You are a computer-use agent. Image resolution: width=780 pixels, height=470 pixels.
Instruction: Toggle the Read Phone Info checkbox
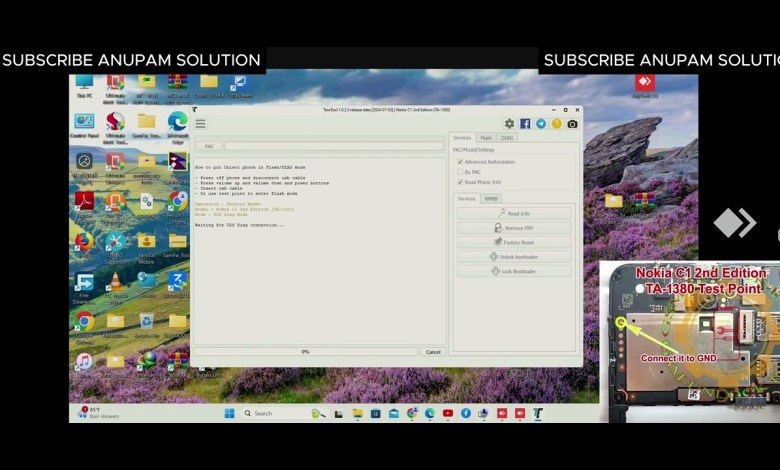click(x=460, y=182)
